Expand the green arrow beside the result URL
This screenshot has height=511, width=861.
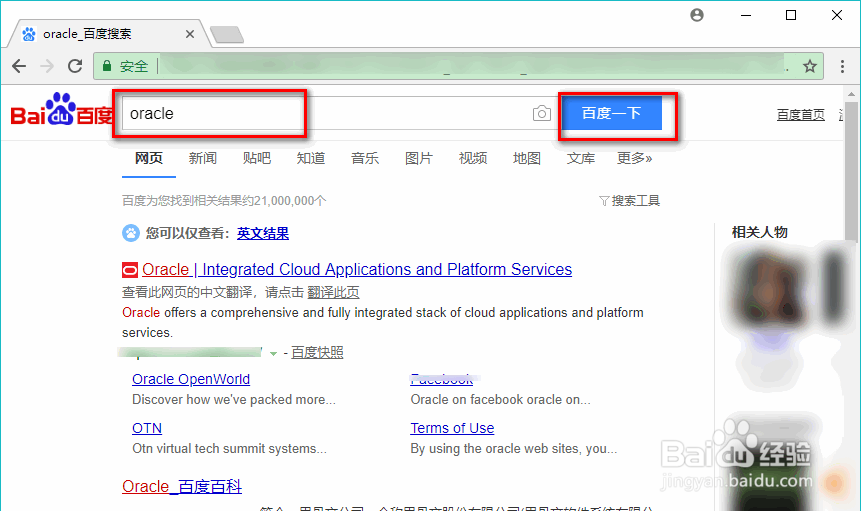click(x=273, y=353)
